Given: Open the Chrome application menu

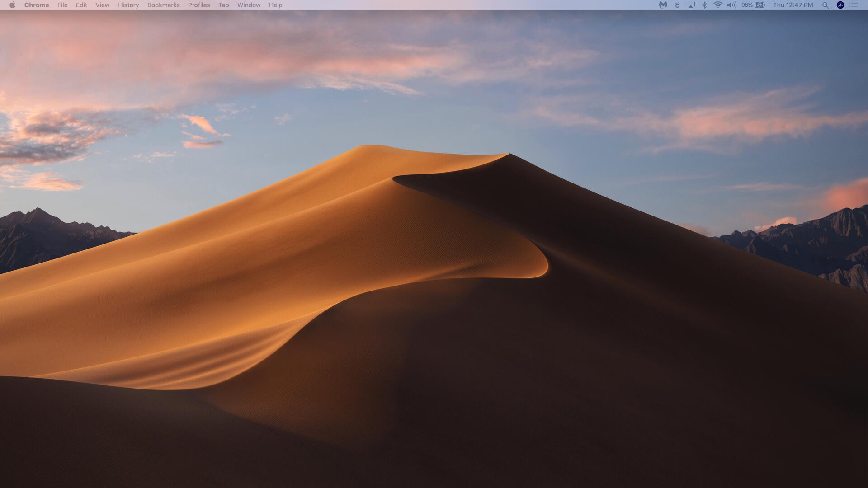Looking at the screenshot, I should pos(37,5).
